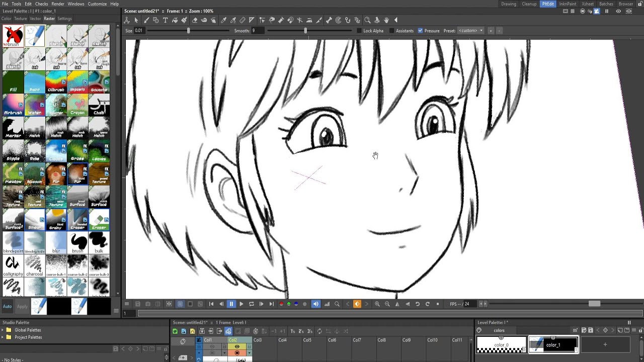This screenshot has height=362, width=644.
Task: Choose the Crayon brush preset
Action: click(77, 105)
